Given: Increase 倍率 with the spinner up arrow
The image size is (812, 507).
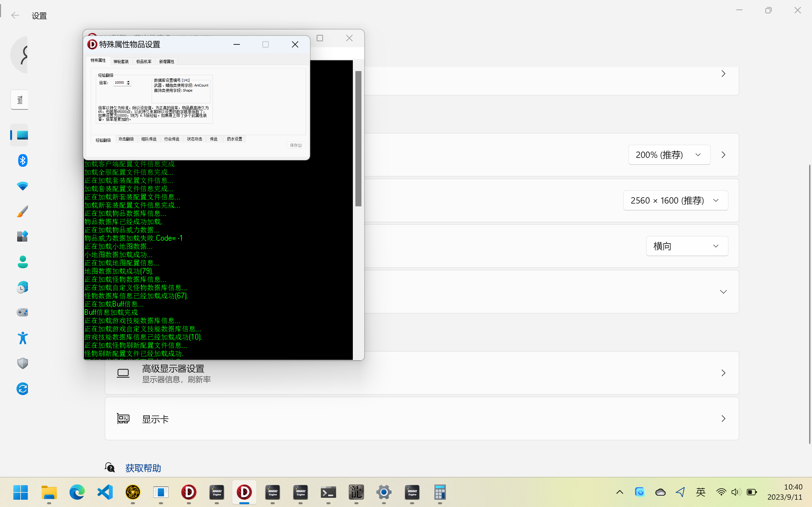Looking at the screenshot, I should click(x=128, y=81).
